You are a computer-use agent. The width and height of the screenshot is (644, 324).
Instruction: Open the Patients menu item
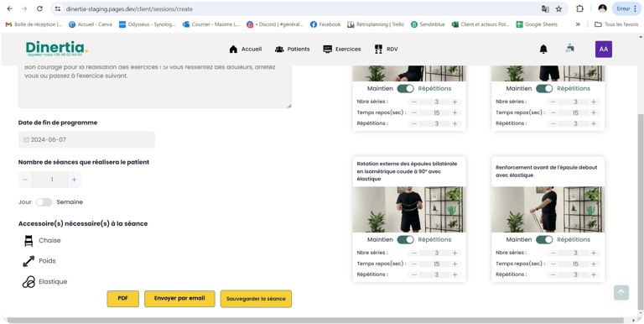tap(293, 50)
